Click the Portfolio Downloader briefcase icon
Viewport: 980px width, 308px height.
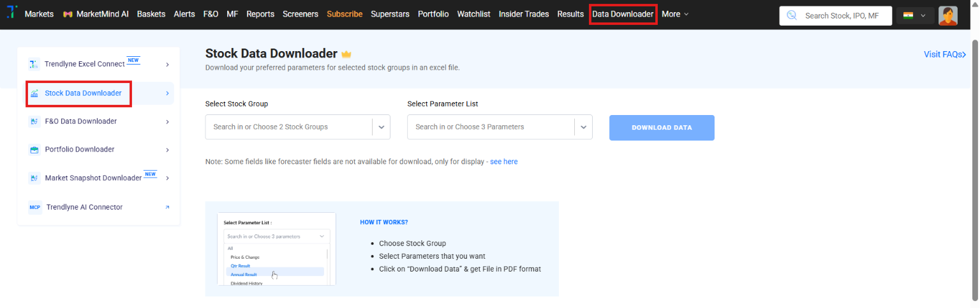(x=34, y=150)
